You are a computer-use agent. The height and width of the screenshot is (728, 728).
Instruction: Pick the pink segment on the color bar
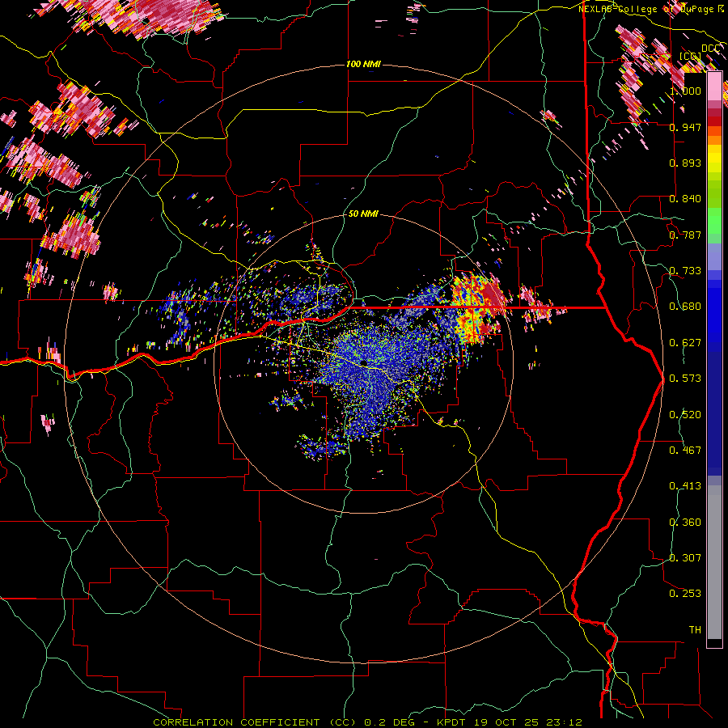(714, 87)
